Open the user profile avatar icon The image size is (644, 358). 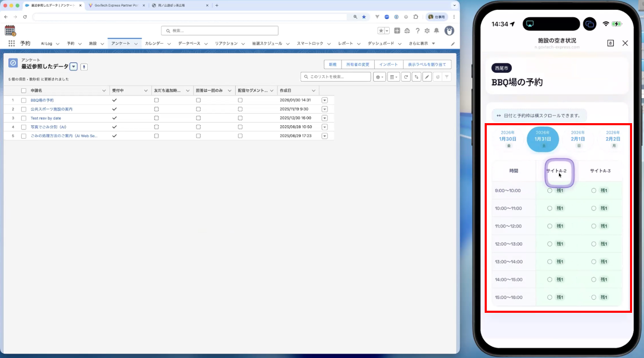coord(449,31)
